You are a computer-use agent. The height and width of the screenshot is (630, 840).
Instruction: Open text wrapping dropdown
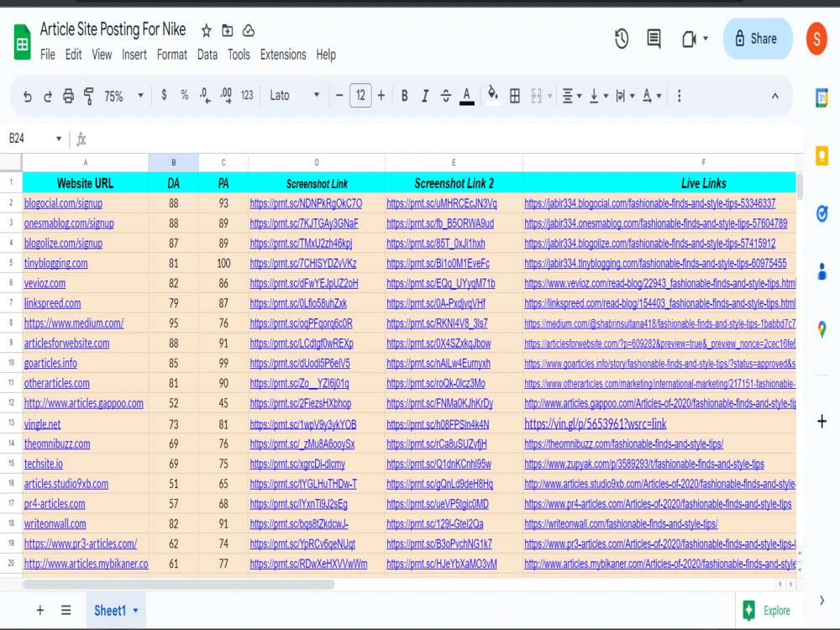[625, 96]
